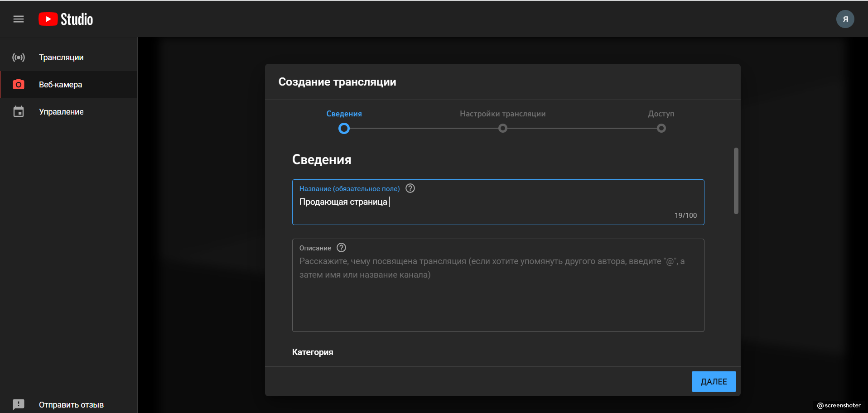Jump to the Доступ step circle
Viewport: 868px width, 413px height.
click(661, 129)
